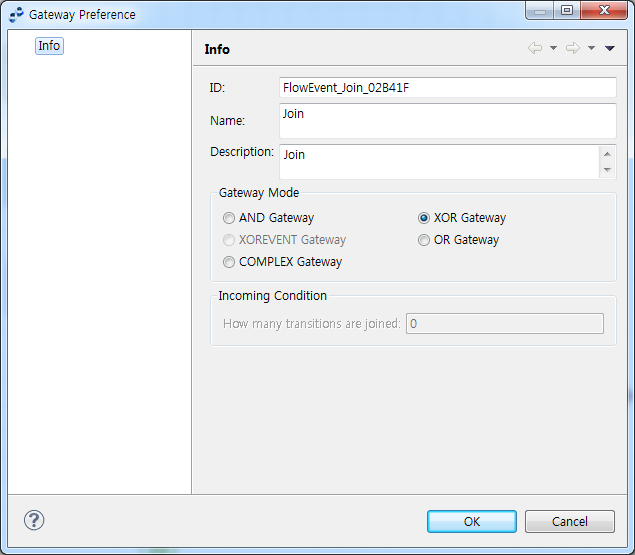Close the Gateway Preference dialog
Viewport: 635px width, 555px height.
tap(604, 10)
